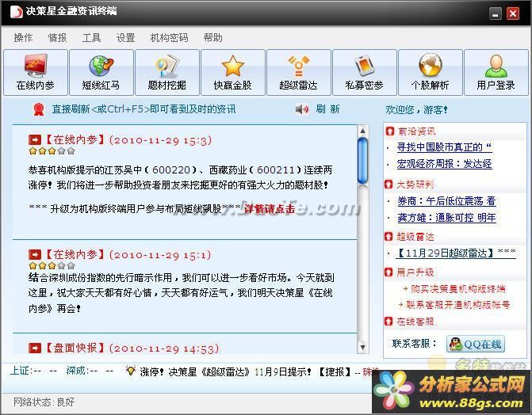
Task: Open the 工具 menu
Action: pyautogui.click(x=92, y=38)
